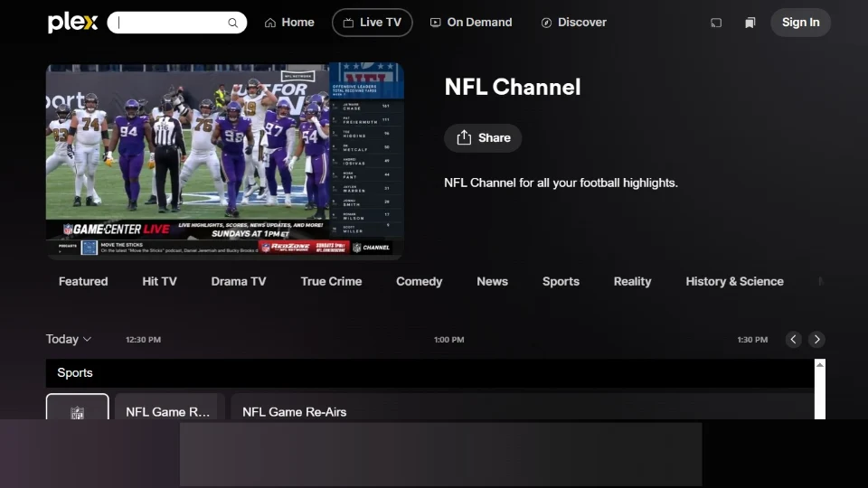Screen dimensions: 868x488
Task: Open the Home page
Action: (289, 23)
